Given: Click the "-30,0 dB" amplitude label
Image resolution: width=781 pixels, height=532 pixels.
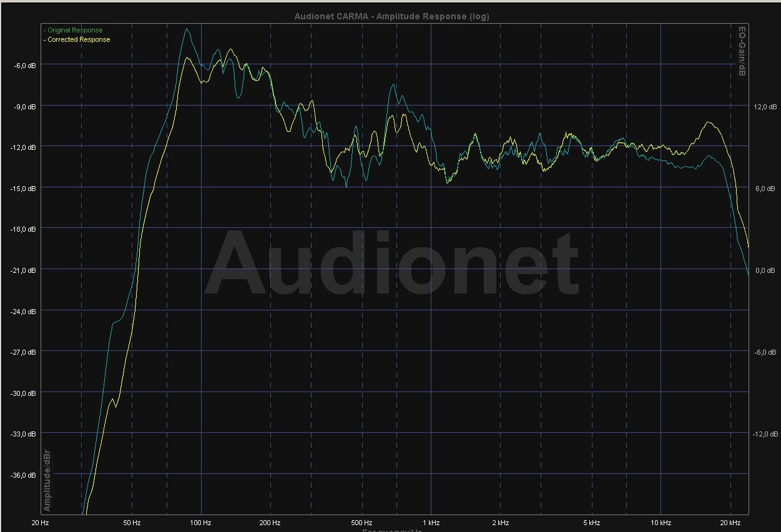Looking at the screenshot, I should point(24,393).
